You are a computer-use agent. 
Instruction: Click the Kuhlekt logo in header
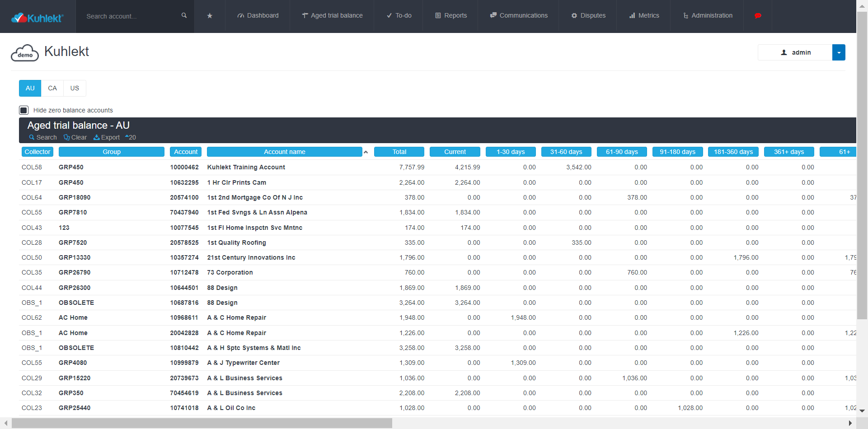point(38,18)
